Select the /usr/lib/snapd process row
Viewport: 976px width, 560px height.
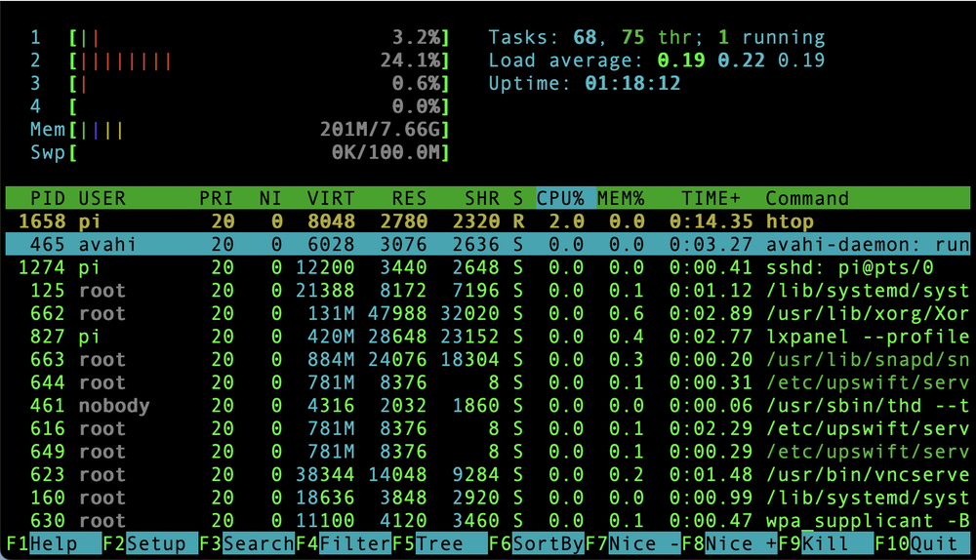coord(488,360)
